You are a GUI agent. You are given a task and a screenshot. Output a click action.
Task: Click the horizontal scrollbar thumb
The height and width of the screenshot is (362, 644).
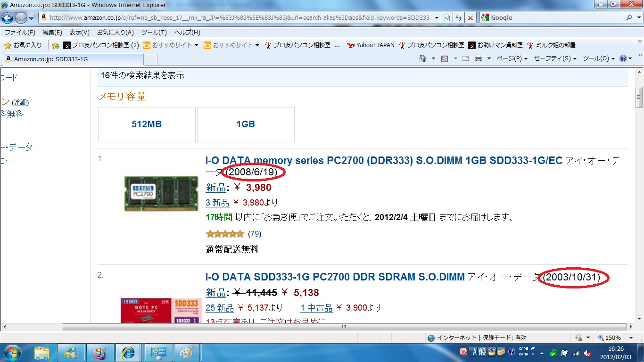point(344,327)
